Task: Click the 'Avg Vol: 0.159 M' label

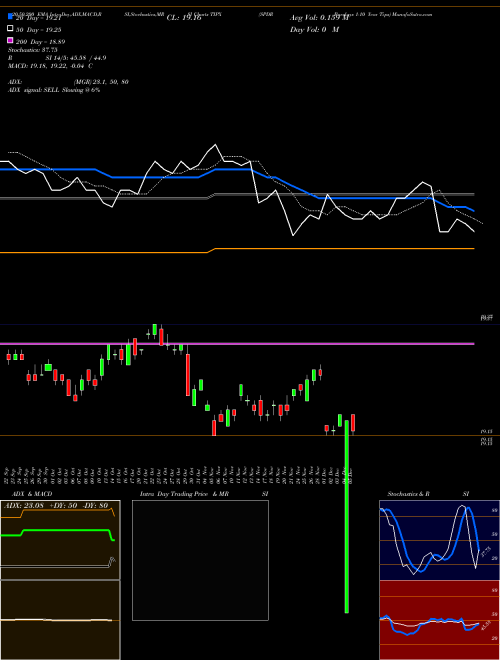Action: [319, 18]
